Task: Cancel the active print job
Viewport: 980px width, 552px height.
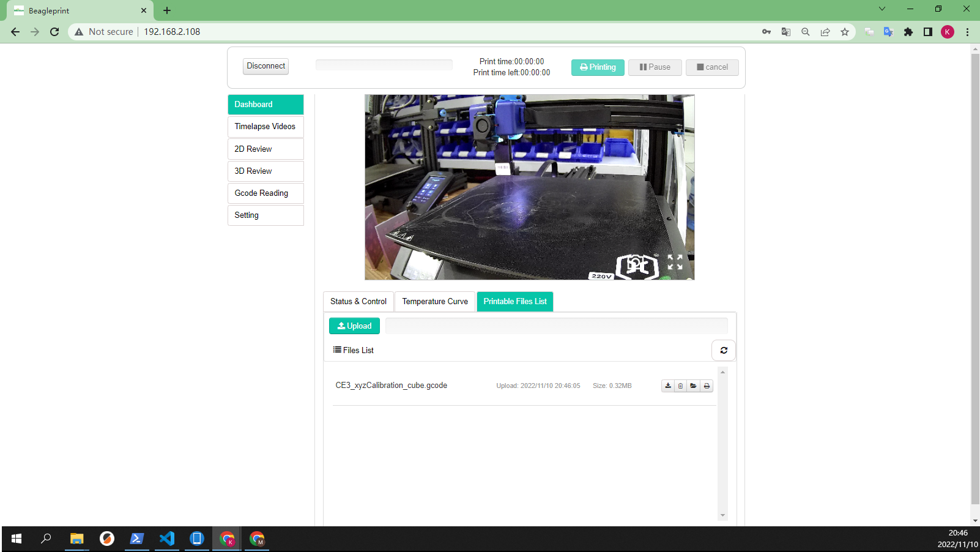Action: point(712,67)
